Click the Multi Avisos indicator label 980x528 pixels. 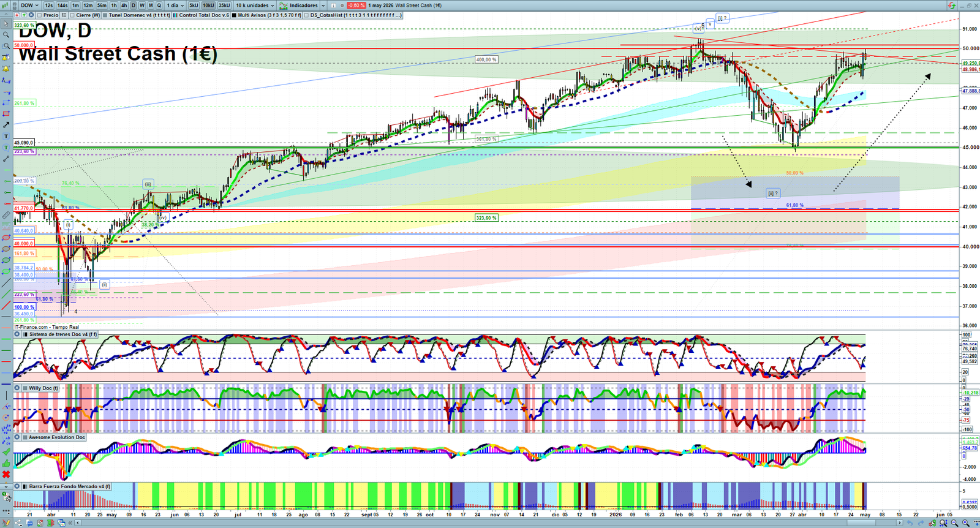[x=269, y=15]
